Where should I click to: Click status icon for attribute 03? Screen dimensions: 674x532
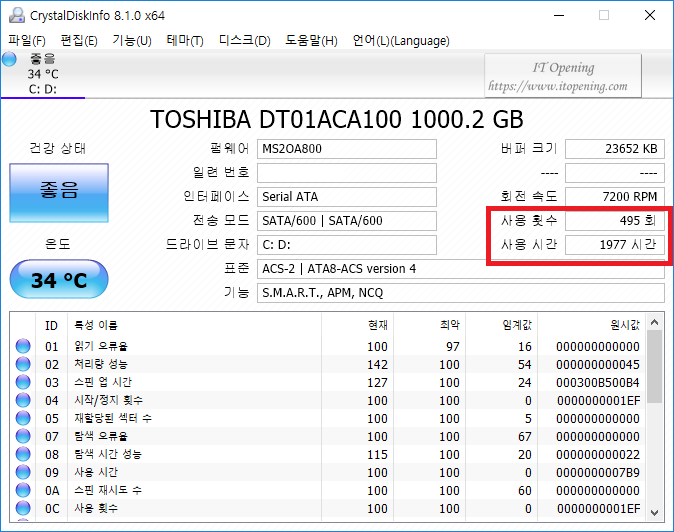pos(23,382)
